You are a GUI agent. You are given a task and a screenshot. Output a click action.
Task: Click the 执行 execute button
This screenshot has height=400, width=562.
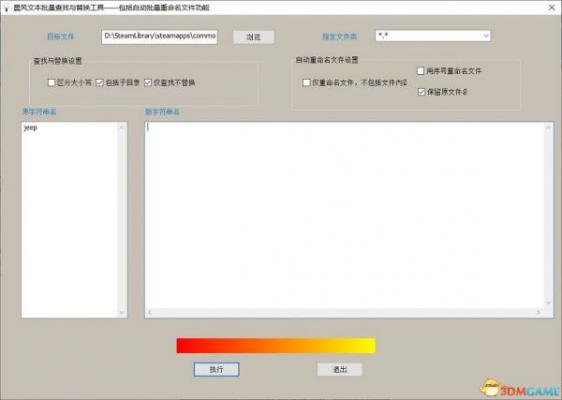tap(216, 370)
